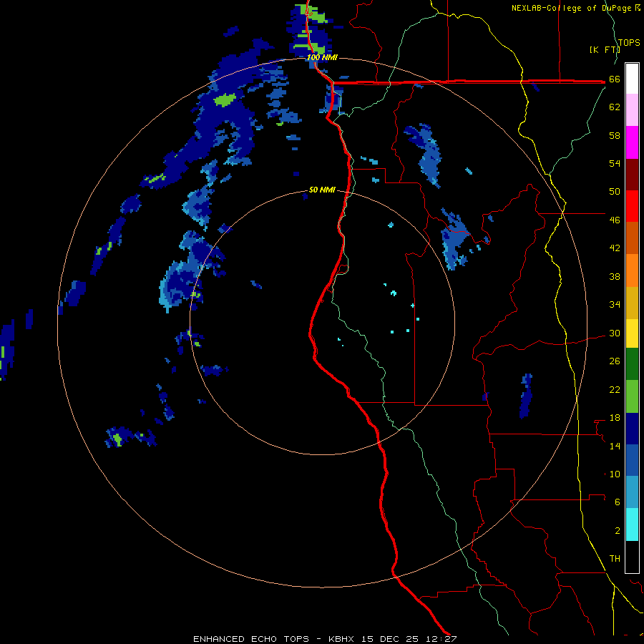Click the legend value 42
644x644 pixels.
[x=615, y=248]
